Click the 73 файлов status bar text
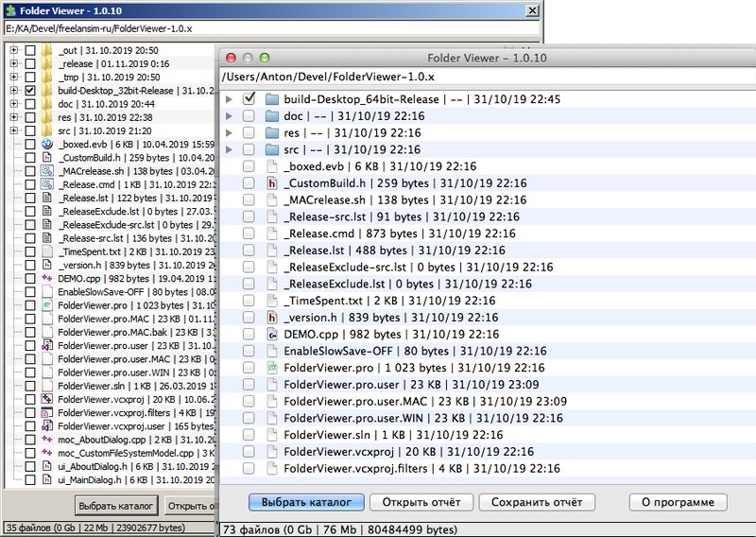 tap(339, 529)
